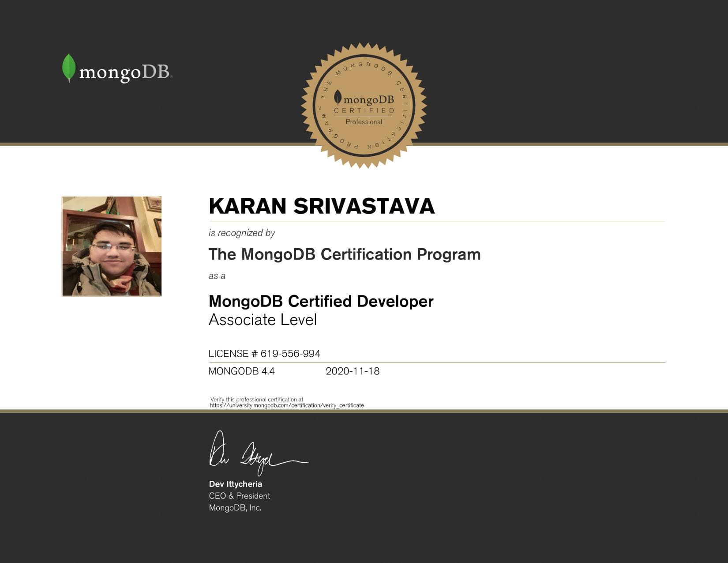Click the MongoDB Certified Developer title
Screen dimensions: 728x563
pos(321,301)
